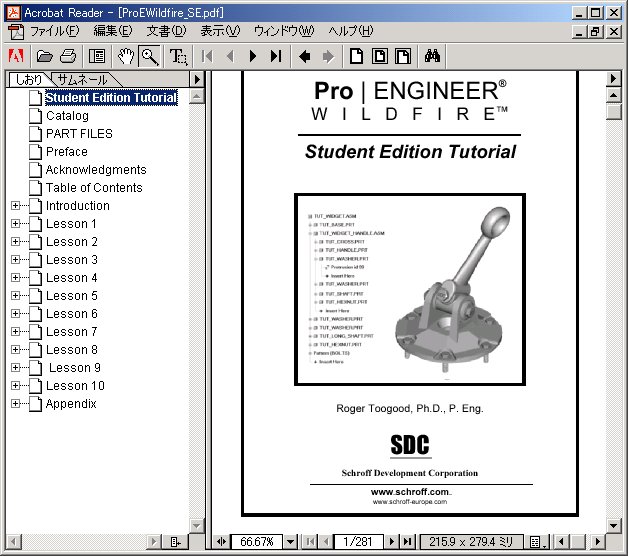Go to next view gray arrow

(328, 56)
